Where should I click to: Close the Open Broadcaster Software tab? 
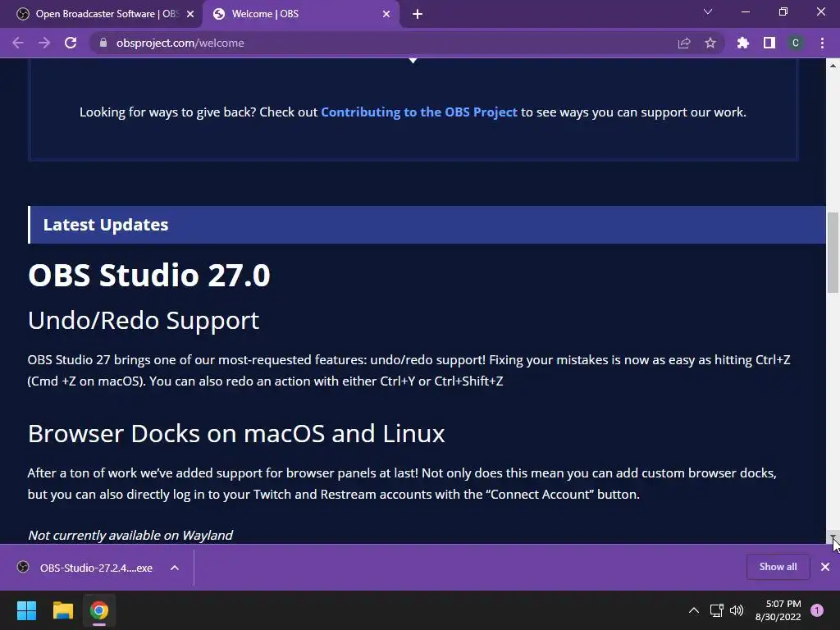(190, 14)
